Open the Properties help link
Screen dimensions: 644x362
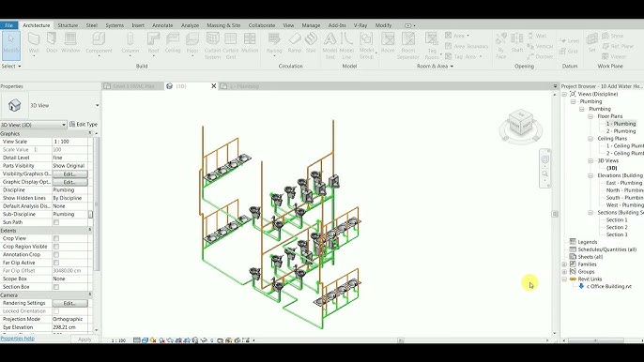[17, 339]
